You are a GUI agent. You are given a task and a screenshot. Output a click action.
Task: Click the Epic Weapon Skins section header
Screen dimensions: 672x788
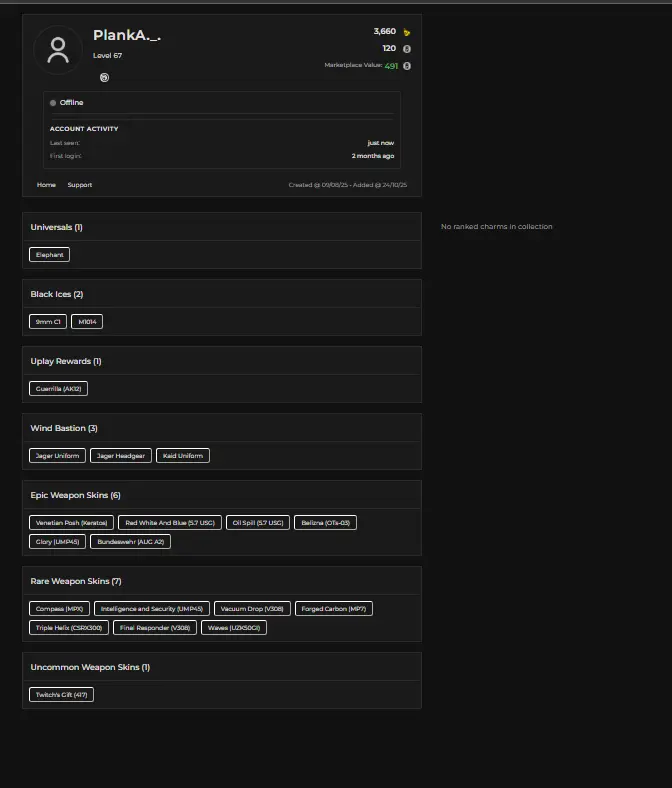pos(76,495)
